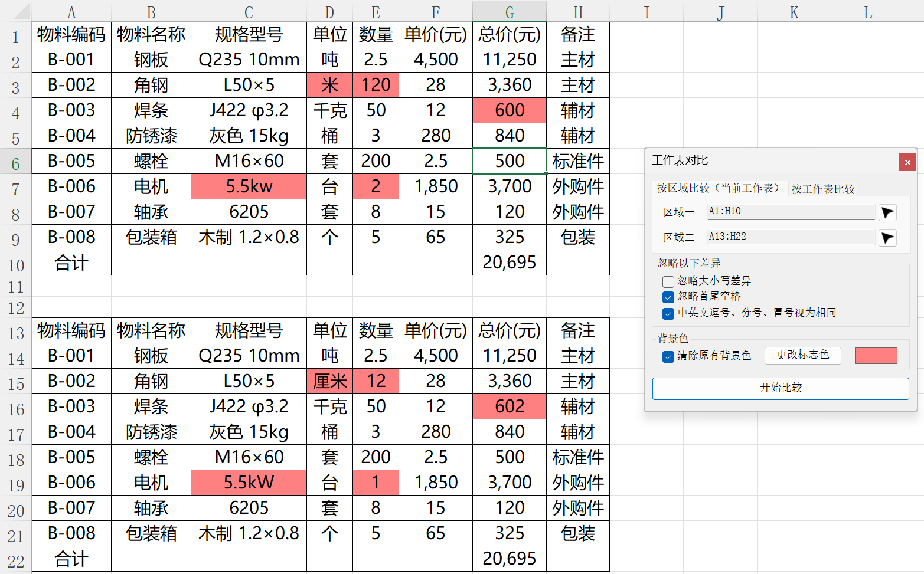The height and width of the screenshot is (574, 924).
Task: Click highlighted cell C19 containing 5.5kW
Action: tap(249, 483)
